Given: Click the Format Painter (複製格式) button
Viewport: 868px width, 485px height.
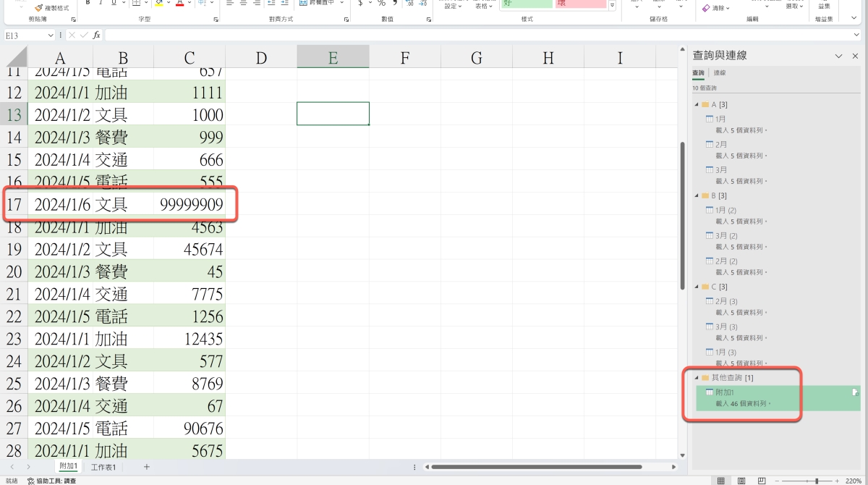Looking at the screenshot, I should [52, 7].
